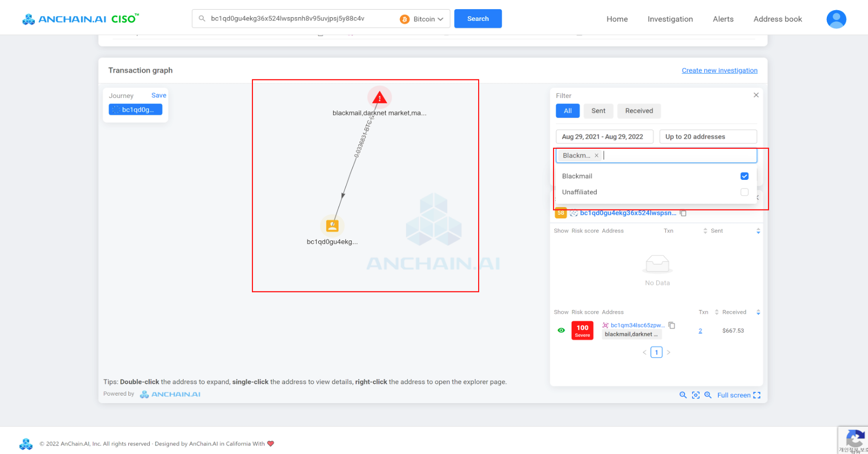Click the blackmail,darknet tag label
The width and height of the screenshot is (868, 454).
pos(632,335)
